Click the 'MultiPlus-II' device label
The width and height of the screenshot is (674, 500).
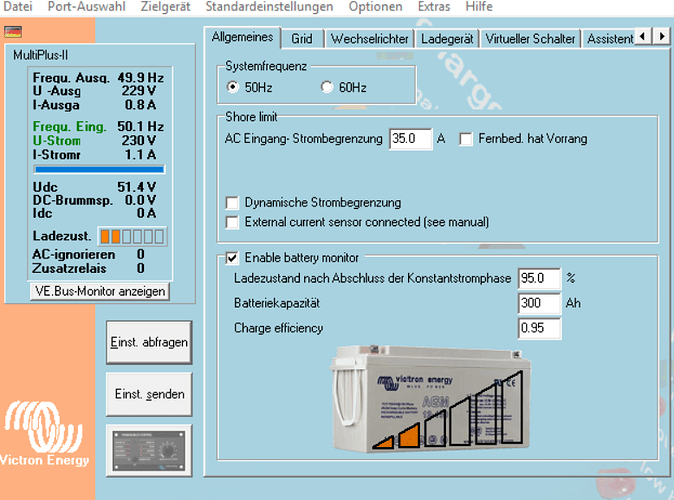pos(40,55)
